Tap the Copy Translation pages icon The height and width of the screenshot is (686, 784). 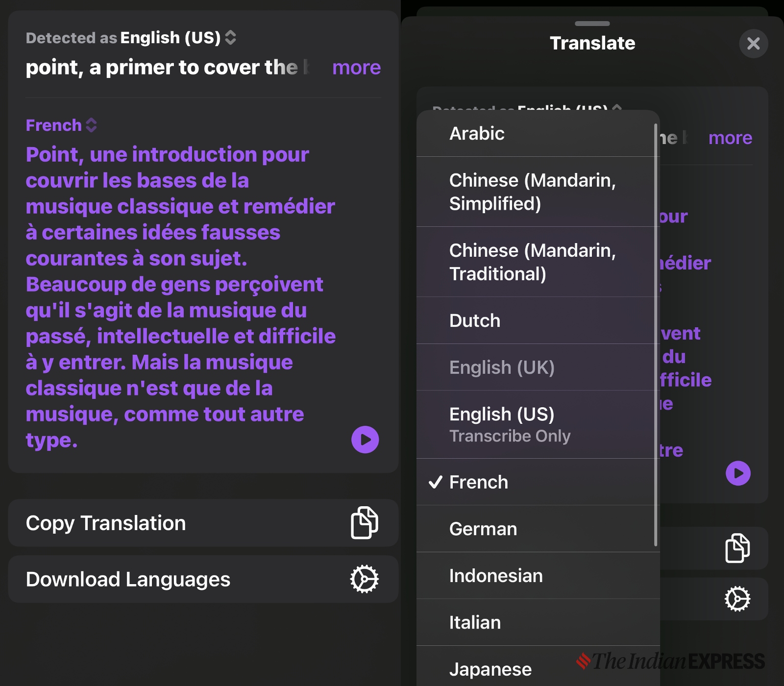click(365, 523)
